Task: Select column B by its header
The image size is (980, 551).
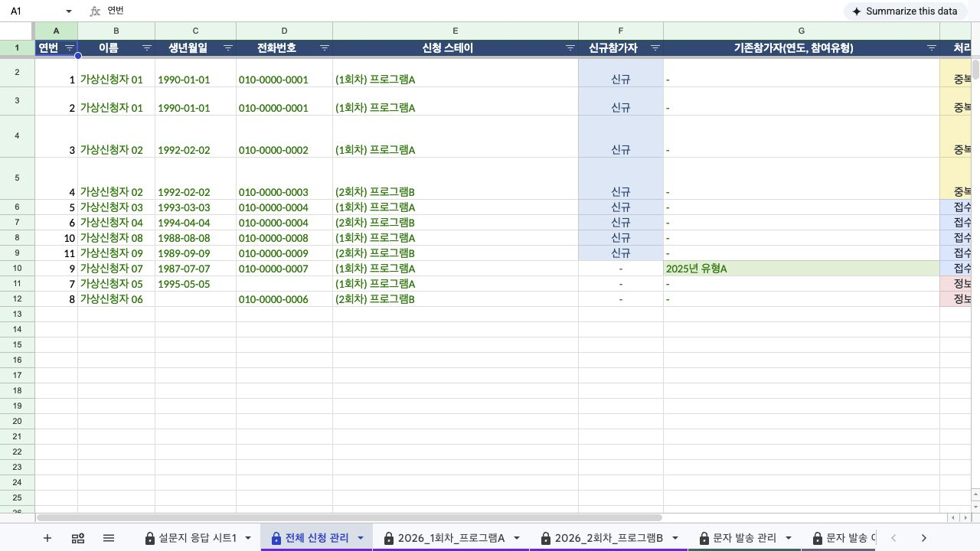Action: 116,31
